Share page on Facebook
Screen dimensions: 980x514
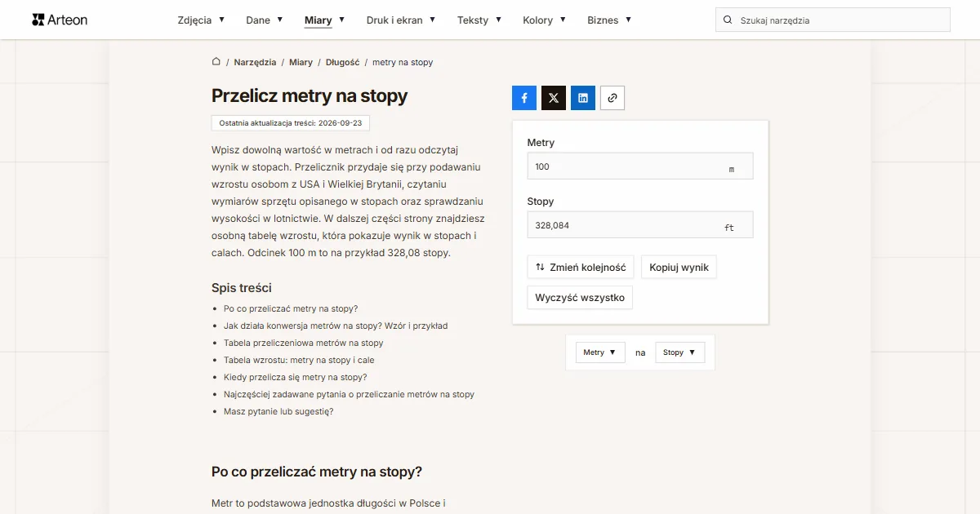(524, 98)
